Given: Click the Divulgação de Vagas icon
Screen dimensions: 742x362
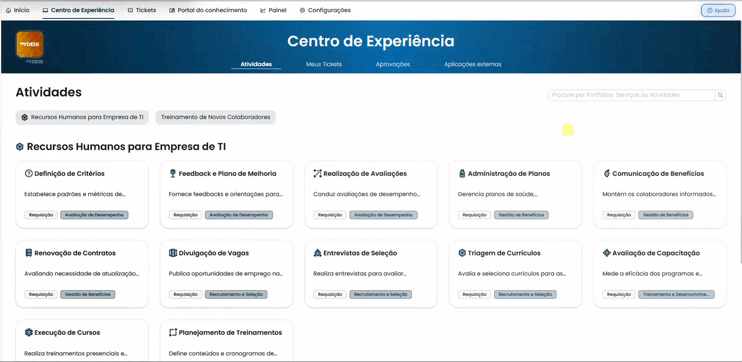Looking at the screenshot, I should (173, 253).
